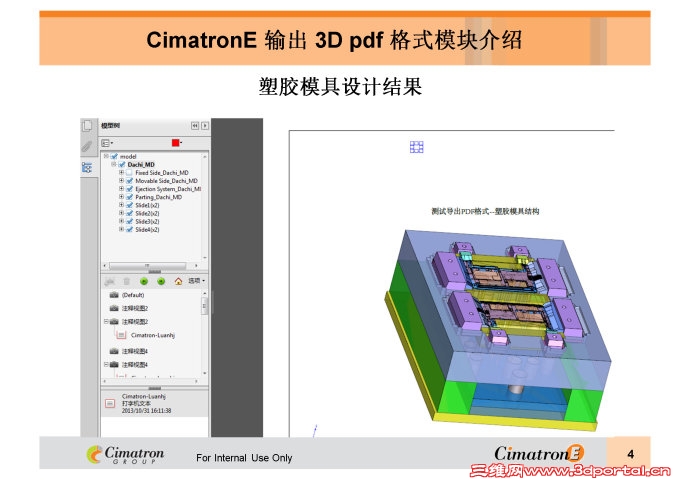
Task: Open the red highlight color dropdown
Action: pyautogui.click(x=177, y=143)
